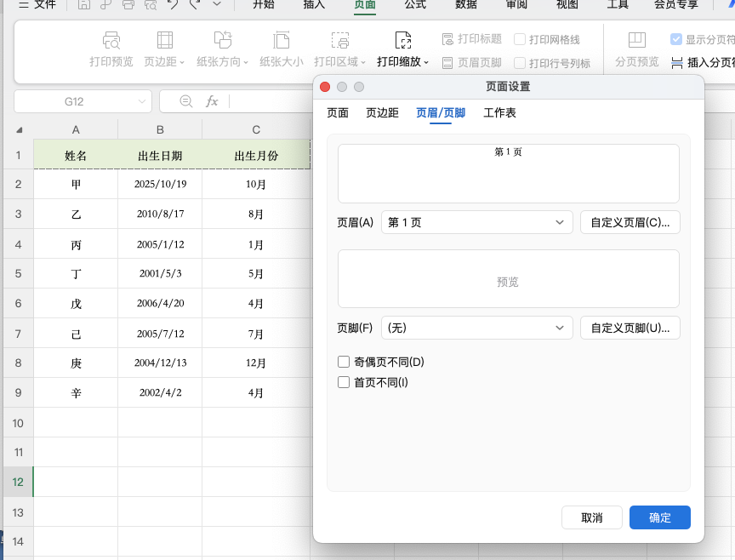Click the redo arrow icon
Viewport: 735px width, 560px height.
click(x=196, y=5)
